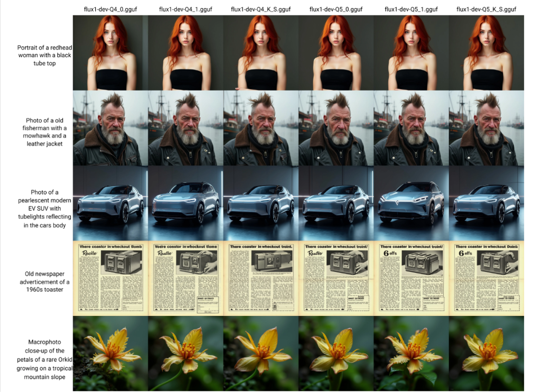Image resolution: width=541 pixels, height=392 pixels.
Task: Select the redhead portrait in the Q5_K_S column
Action: click(x=486, y=53)
